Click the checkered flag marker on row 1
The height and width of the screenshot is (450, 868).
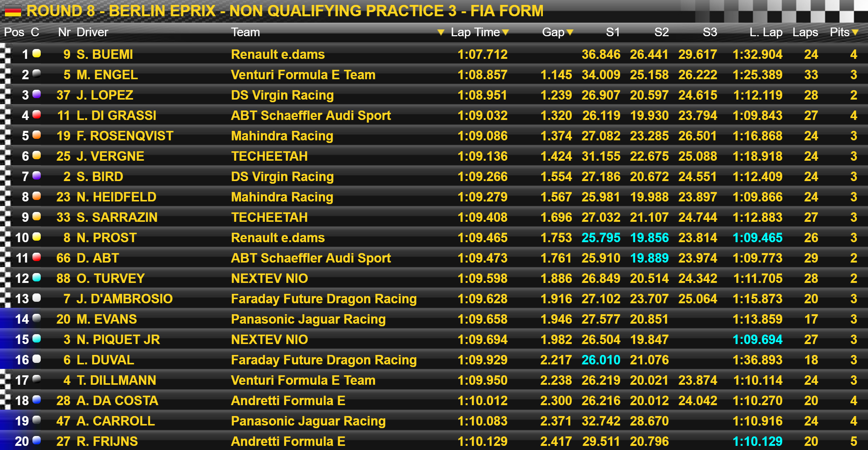tap(5, 54)
